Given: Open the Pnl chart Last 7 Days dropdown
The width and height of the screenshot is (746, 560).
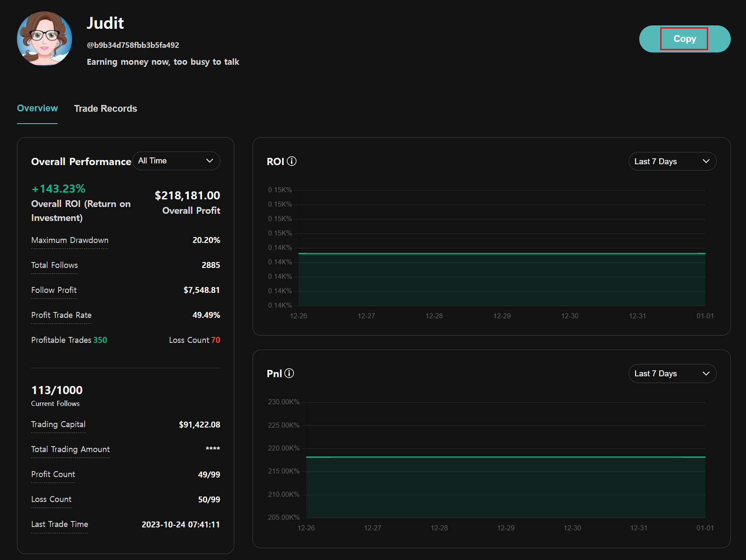Looking at the screenshot, I should [672, 373].
